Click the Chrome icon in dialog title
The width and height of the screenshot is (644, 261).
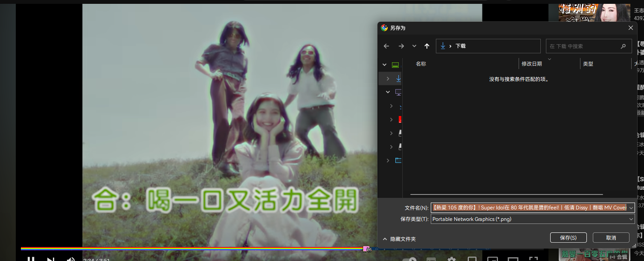384,28
